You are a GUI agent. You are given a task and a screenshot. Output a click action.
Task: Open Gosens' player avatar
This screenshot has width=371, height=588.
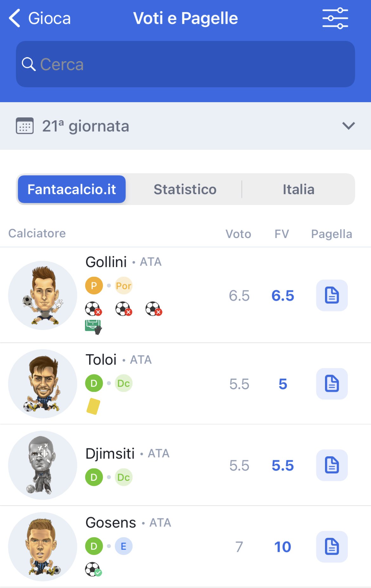42,546
